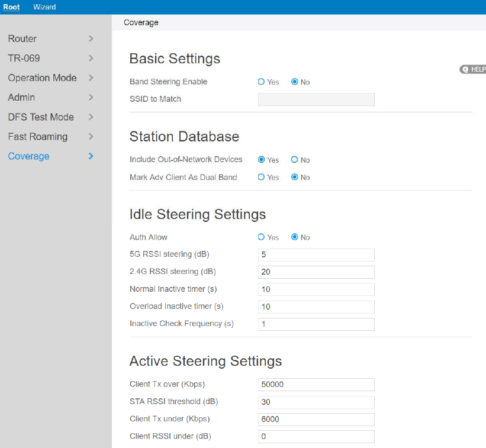
Task: Enable Band Steering with Yes option
Action: click(x=262, y=82)
